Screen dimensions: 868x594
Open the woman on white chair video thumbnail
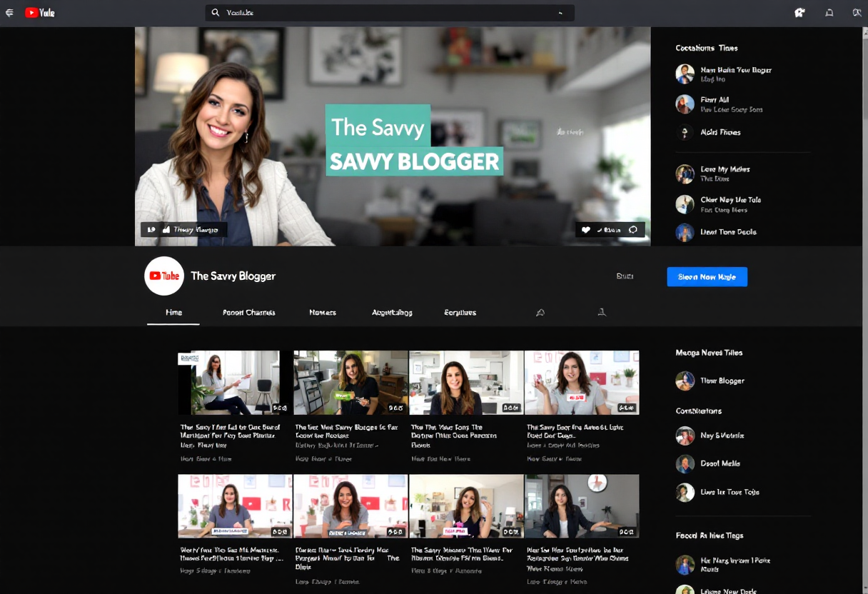(235, 383)
